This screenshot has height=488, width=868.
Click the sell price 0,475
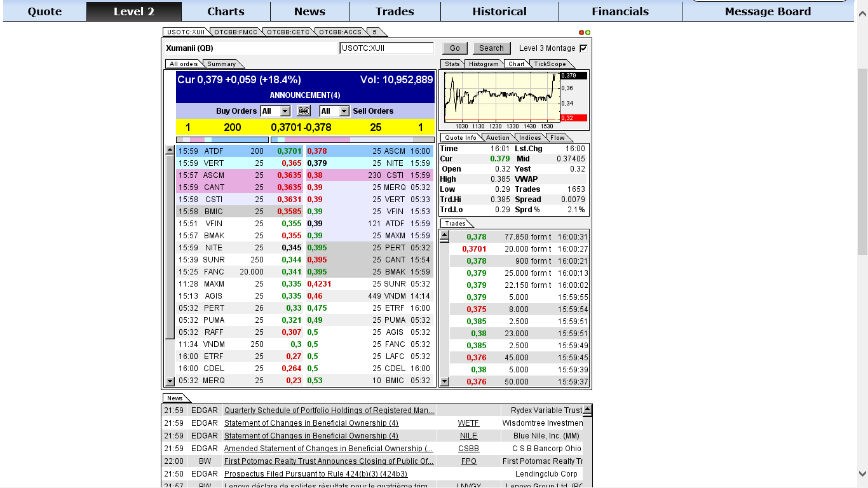point(317,308)
